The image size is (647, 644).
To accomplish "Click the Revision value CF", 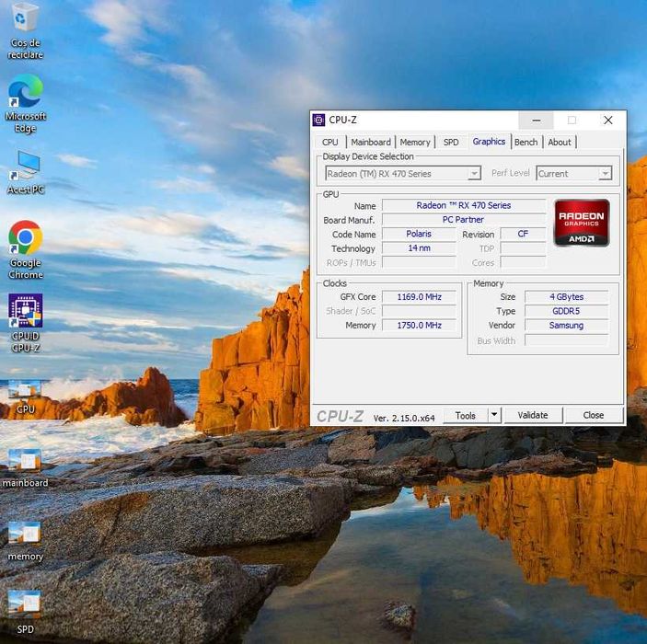I will tap(523, 234).
